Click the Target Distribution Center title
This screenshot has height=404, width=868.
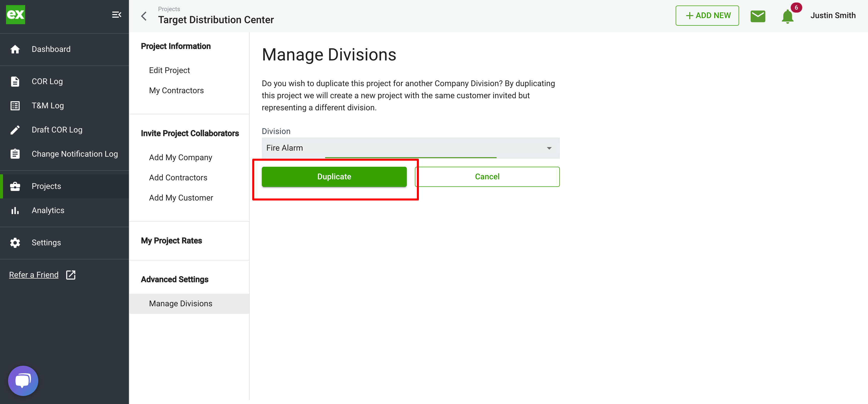216,20
